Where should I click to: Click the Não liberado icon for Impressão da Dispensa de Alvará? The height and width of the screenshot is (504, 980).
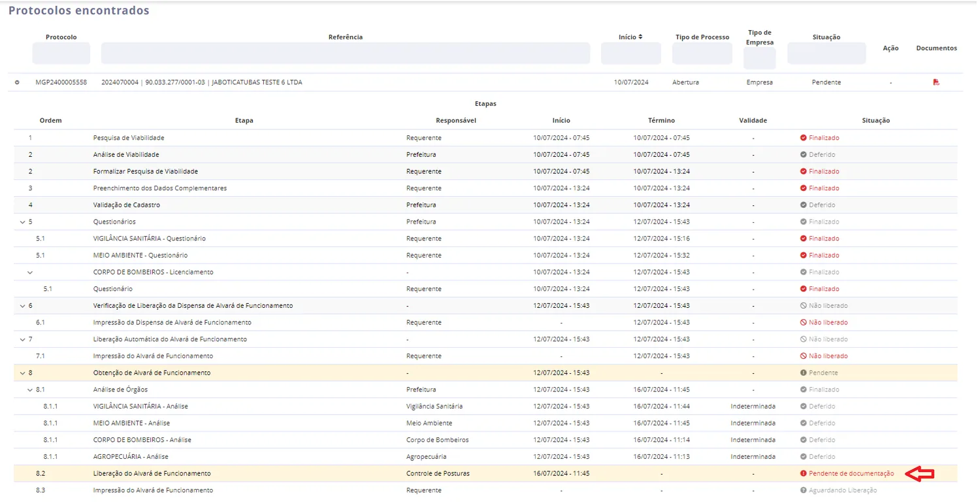click(804, 322)
